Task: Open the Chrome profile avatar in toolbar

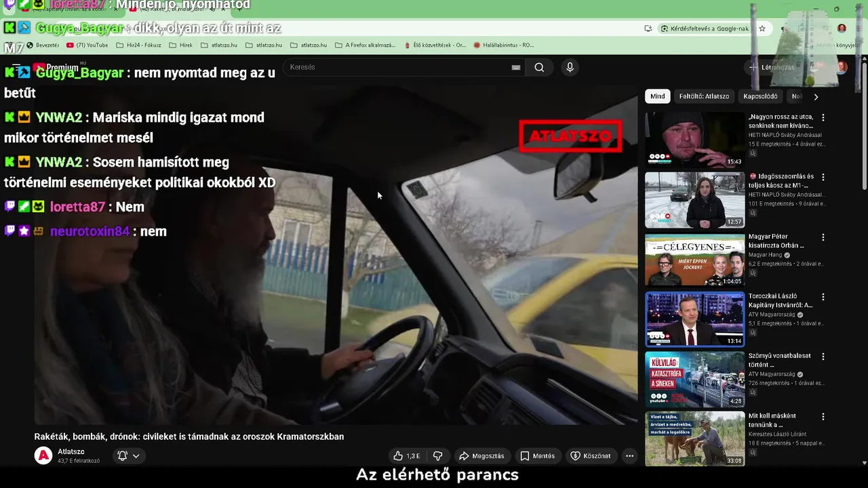Action: [x=842, y=28]
